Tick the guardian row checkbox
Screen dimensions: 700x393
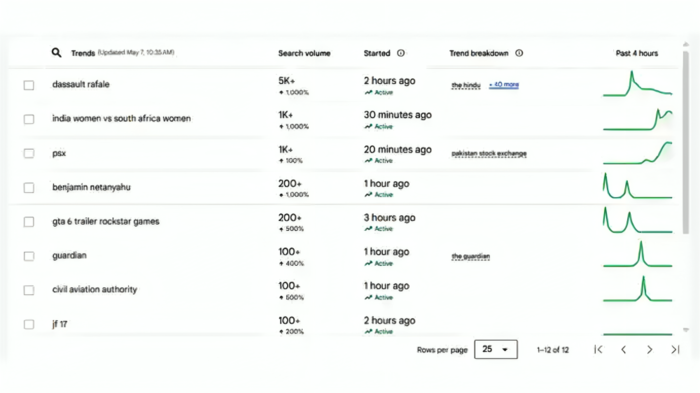click(x=29, y=256)
